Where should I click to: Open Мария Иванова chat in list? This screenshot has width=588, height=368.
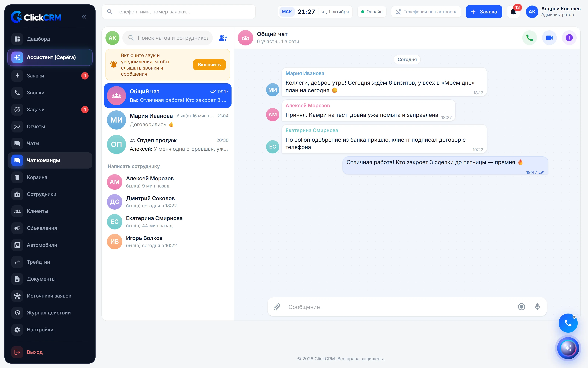pos(168,120)
